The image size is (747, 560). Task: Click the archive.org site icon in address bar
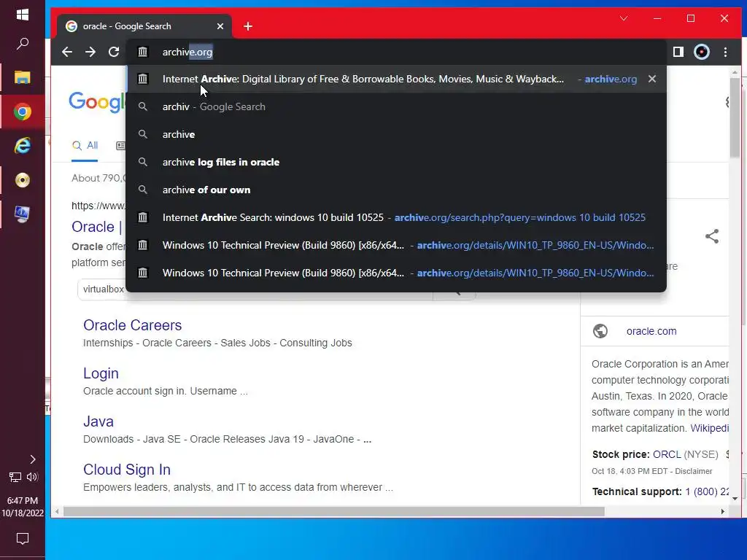(142, 52)
